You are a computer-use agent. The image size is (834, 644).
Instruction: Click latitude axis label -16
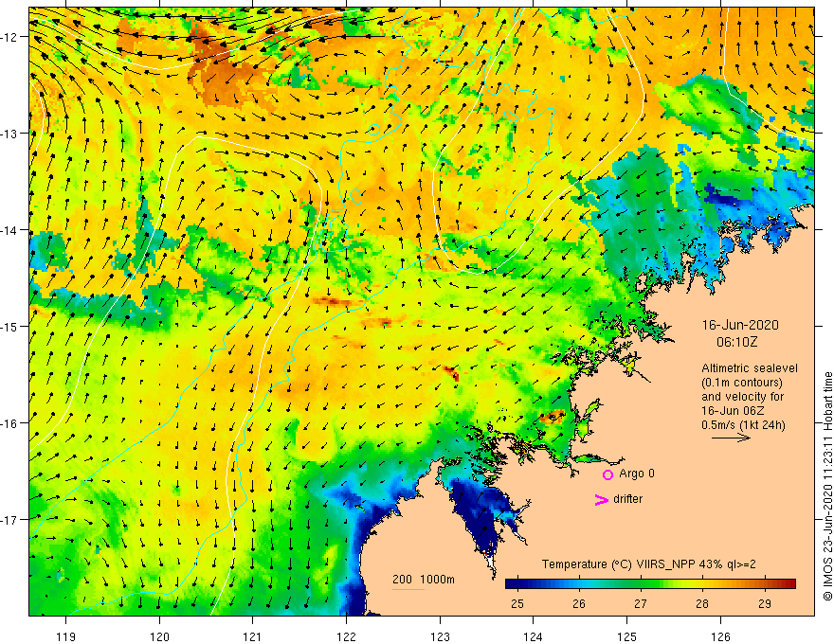(9, 423)
